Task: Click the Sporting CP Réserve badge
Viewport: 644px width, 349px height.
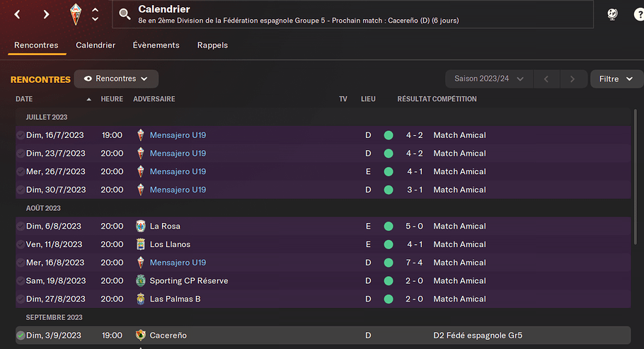Action: point(140,281)
